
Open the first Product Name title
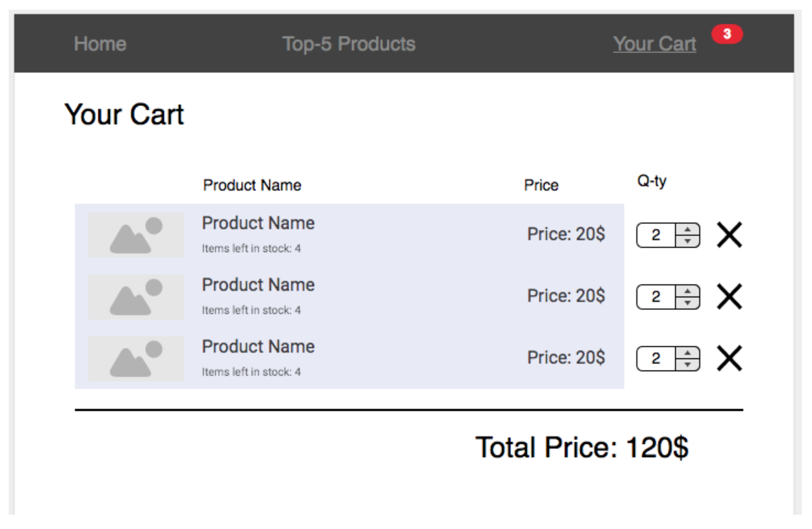tap(258, 223)
